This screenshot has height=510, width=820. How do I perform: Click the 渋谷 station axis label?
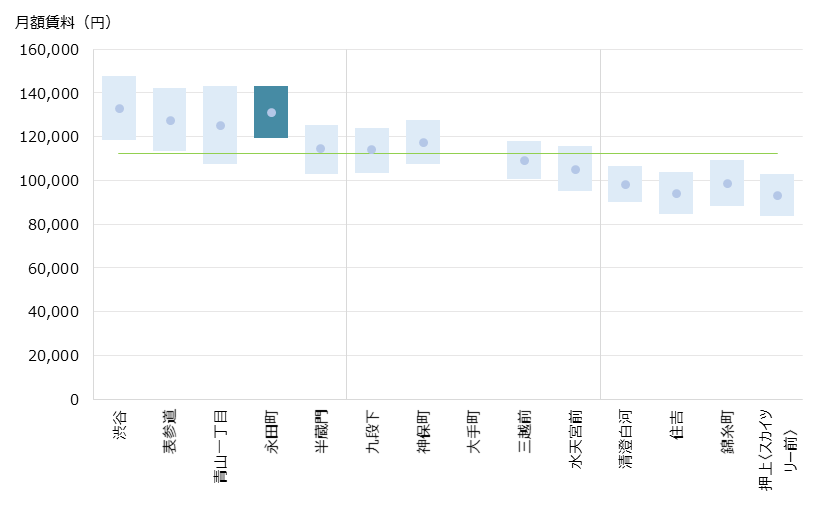(x=119, y=421)
